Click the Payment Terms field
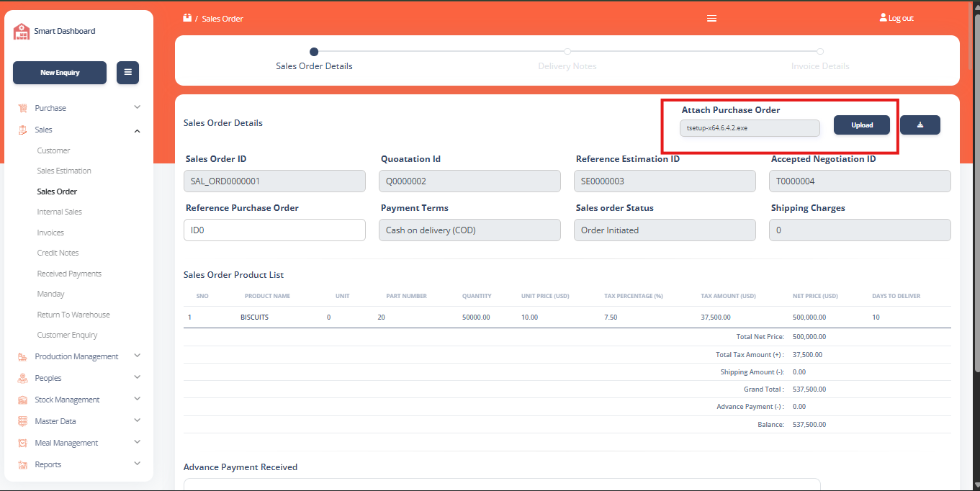Viewport: 980px width, 491px height. tap(469, 230)
